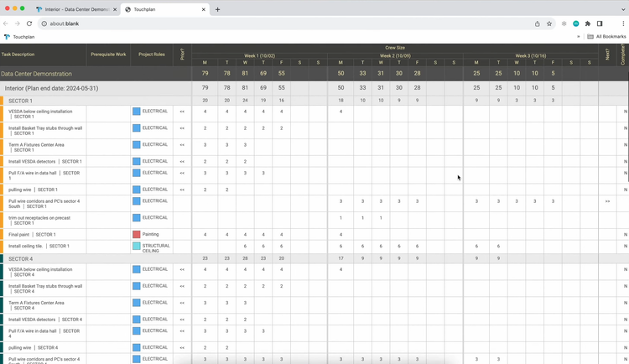Click STRUCTURAL CEILING role label
The width and height of the screenshot is (629, 364).
(156, 248)
